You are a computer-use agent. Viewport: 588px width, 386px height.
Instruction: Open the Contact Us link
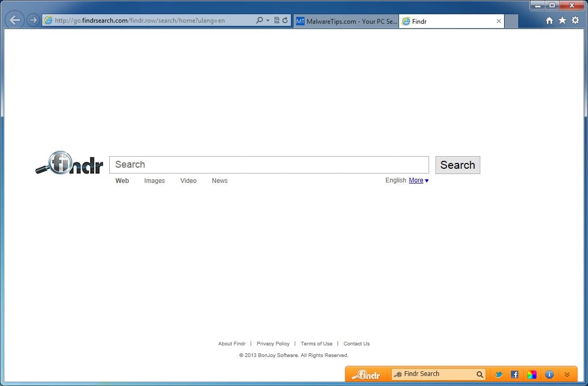[357, 344]
